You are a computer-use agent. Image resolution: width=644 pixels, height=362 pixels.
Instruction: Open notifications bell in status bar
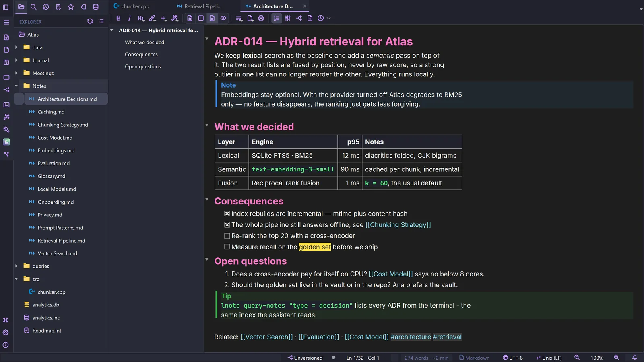pos(634,358)
